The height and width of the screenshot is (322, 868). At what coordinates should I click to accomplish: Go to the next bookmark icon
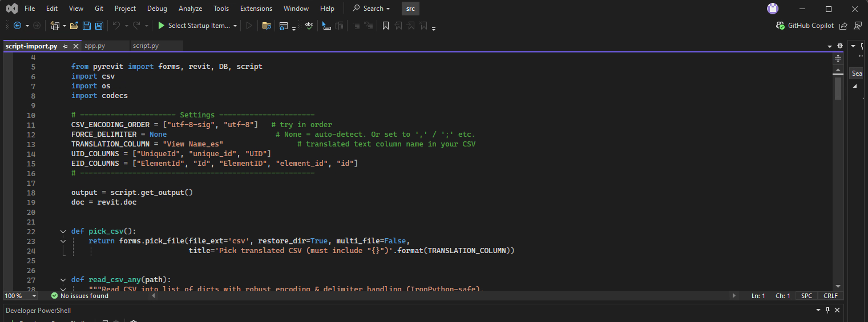[410, 26]
